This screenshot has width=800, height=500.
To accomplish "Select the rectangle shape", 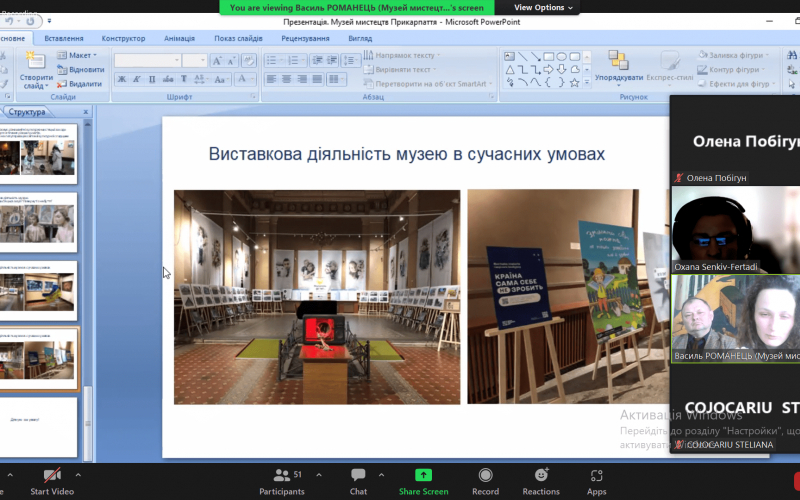I will 548,56.
